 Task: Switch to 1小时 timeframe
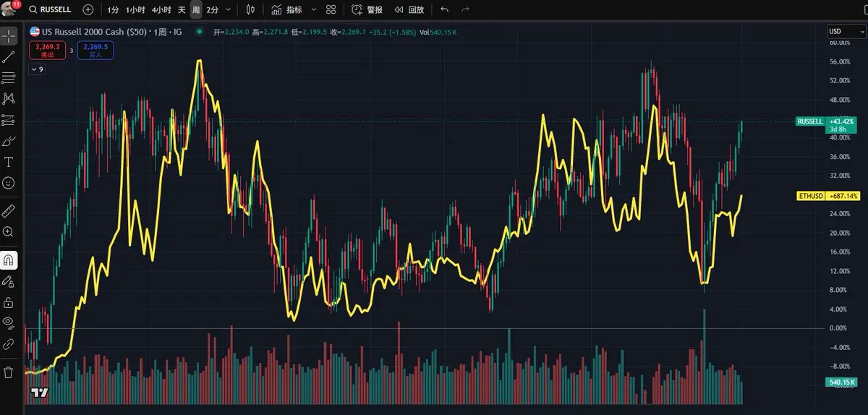click(x=135, y=10)
